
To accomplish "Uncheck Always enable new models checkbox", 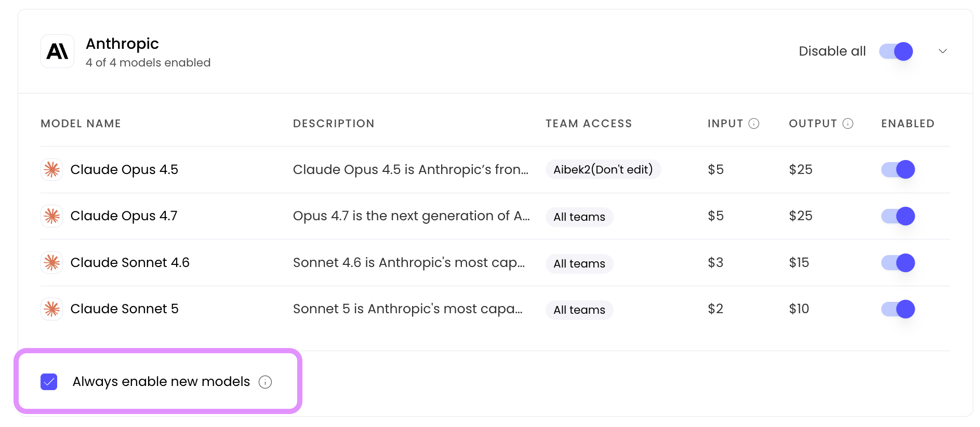I will click(x=49, y=382).
